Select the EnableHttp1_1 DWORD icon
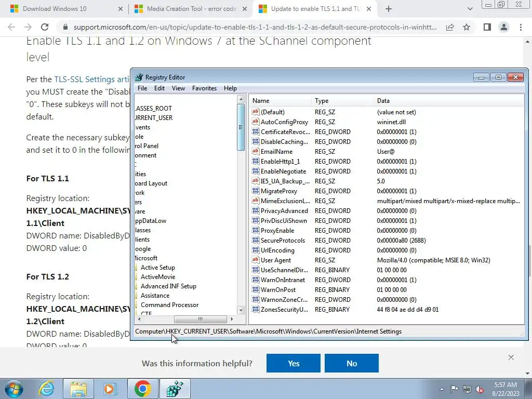 256,161
